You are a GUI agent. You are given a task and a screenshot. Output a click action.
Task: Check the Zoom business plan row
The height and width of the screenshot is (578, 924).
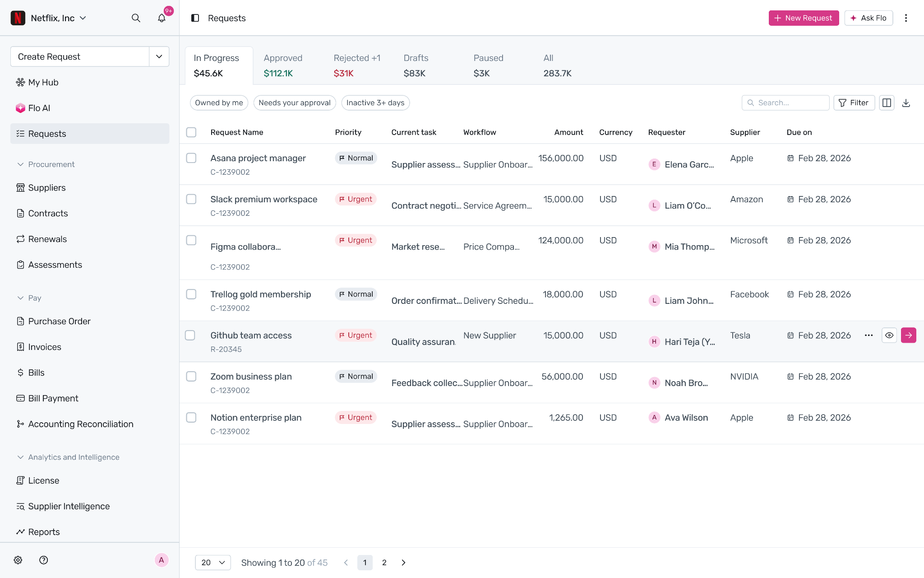click(191, 376)
